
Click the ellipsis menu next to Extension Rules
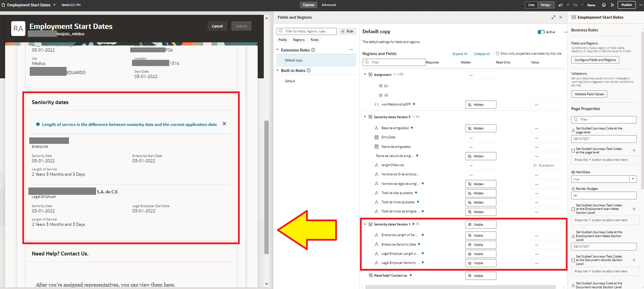click(351, 49)
